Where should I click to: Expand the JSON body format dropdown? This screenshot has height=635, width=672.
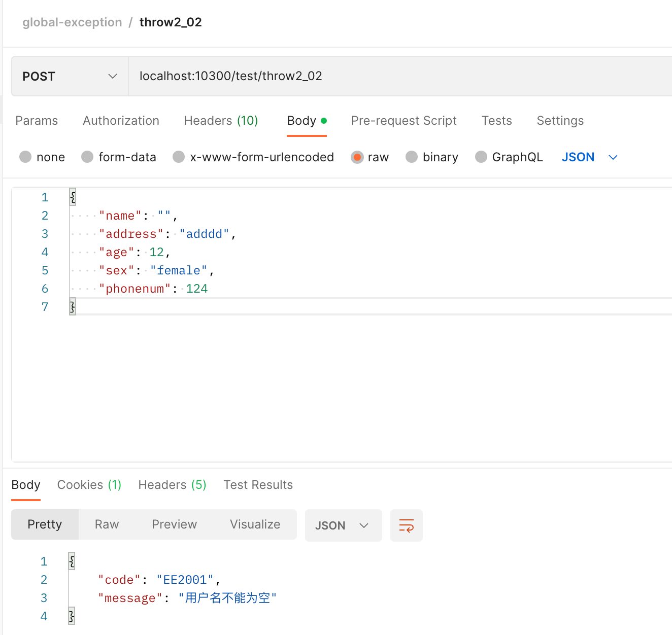tap(589, 157)
